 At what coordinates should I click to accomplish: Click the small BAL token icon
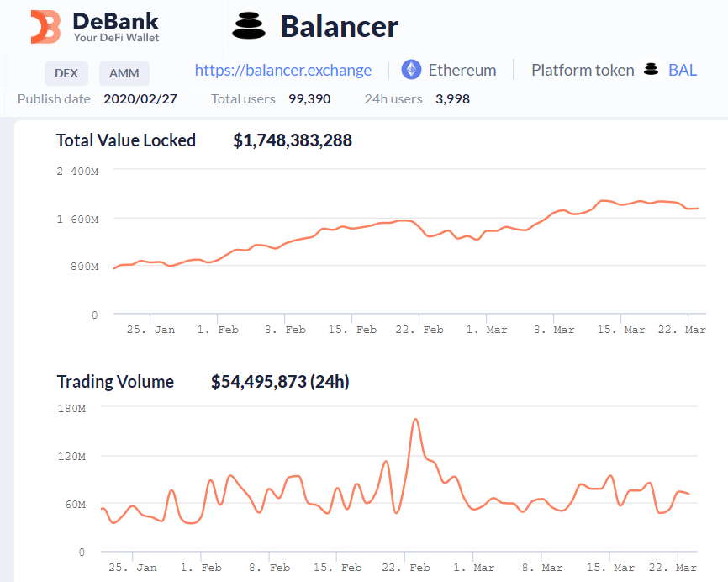[651, 70]
